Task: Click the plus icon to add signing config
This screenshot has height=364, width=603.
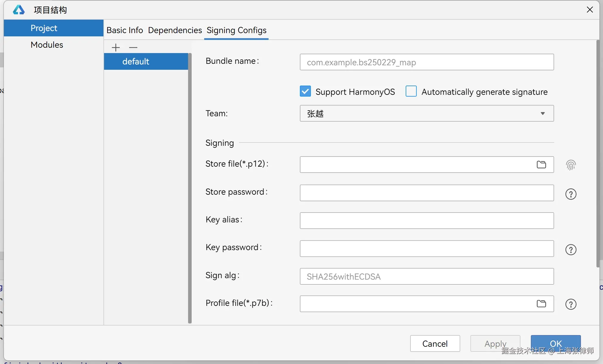Action: (x=116, y=47)
